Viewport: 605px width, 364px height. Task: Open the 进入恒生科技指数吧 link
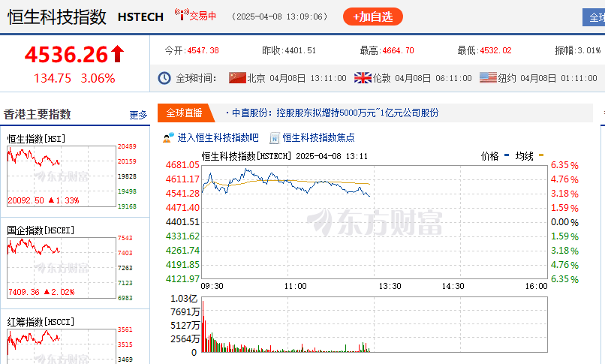(218, 137)
